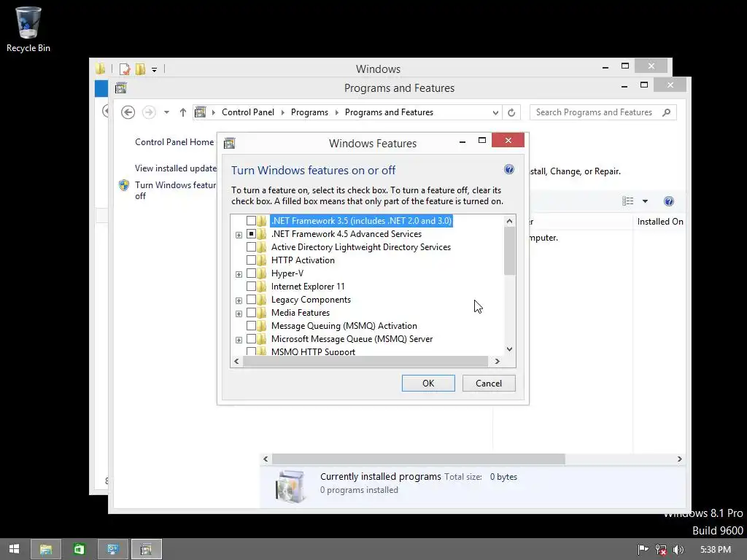Open the View installed updates link
The height and width of the screenshot is (560, 747).
tap(176, 168)
